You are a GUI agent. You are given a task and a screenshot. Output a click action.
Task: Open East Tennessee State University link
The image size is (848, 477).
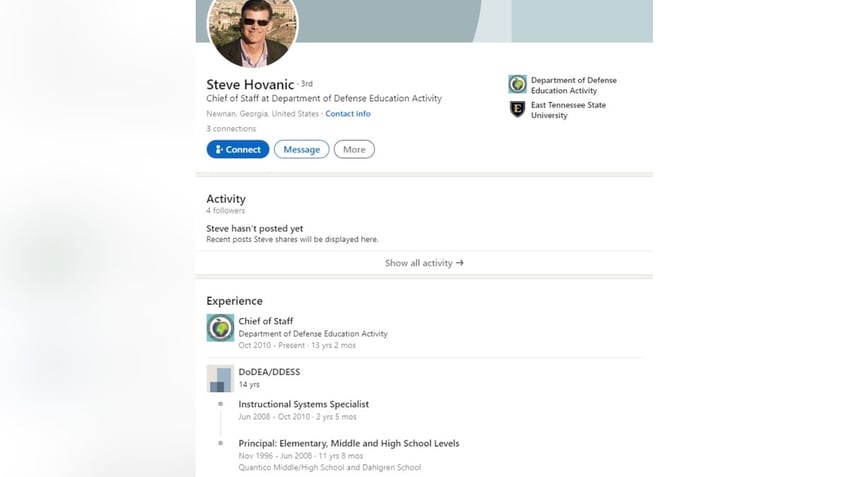click(x=568, y=110)
